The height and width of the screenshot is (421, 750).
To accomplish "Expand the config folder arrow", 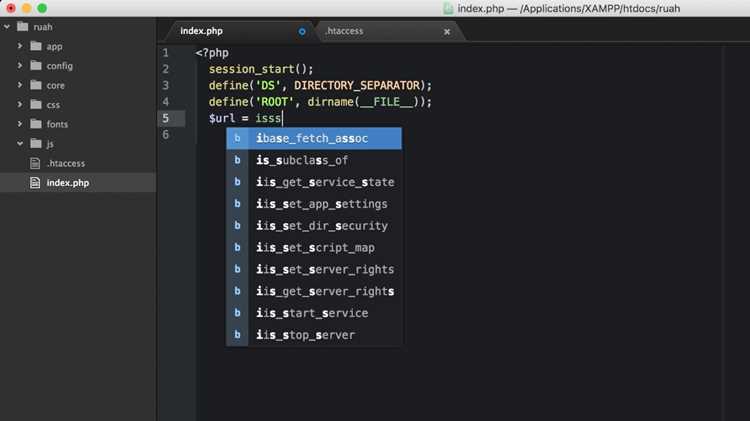I will click(20, 66).
